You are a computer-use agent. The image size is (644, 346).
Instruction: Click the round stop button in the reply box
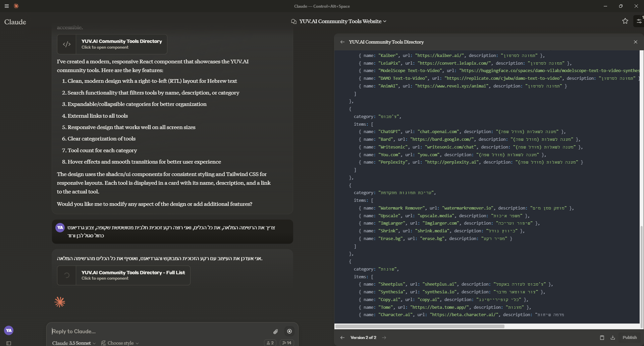pyautogui.click(x=289, y=331)
